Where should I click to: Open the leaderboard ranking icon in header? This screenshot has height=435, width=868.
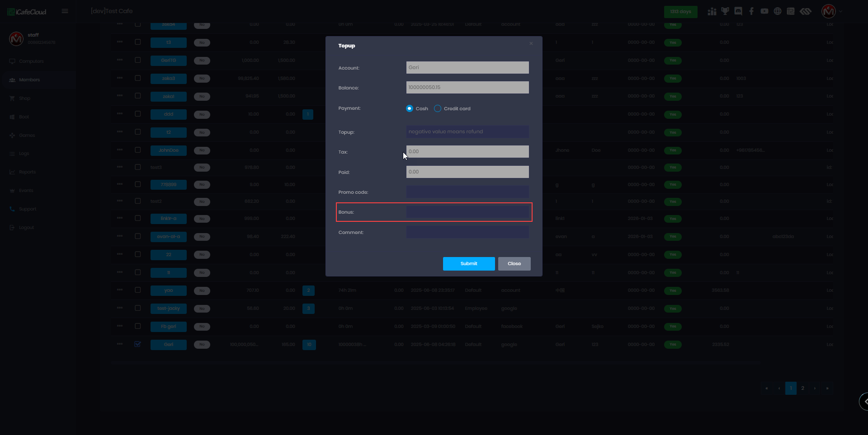(712, 11)
